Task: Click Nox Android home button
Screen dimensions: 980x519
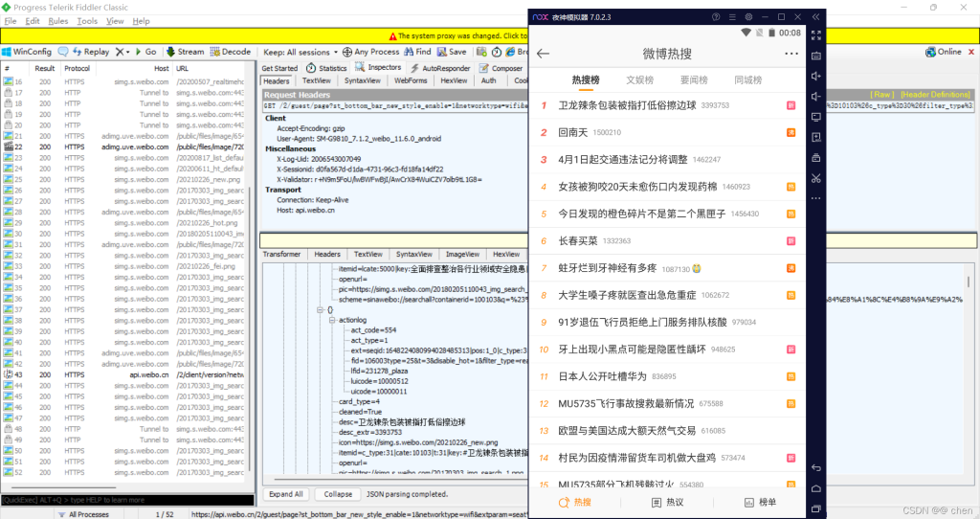Action: (x=815, y=488)
